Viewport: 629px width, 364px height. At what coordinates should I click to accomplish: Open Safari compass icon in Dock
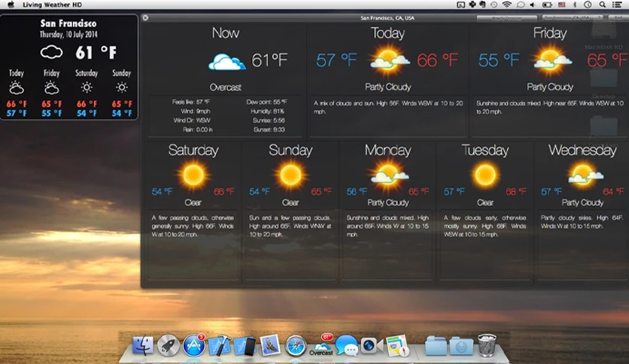296,345
